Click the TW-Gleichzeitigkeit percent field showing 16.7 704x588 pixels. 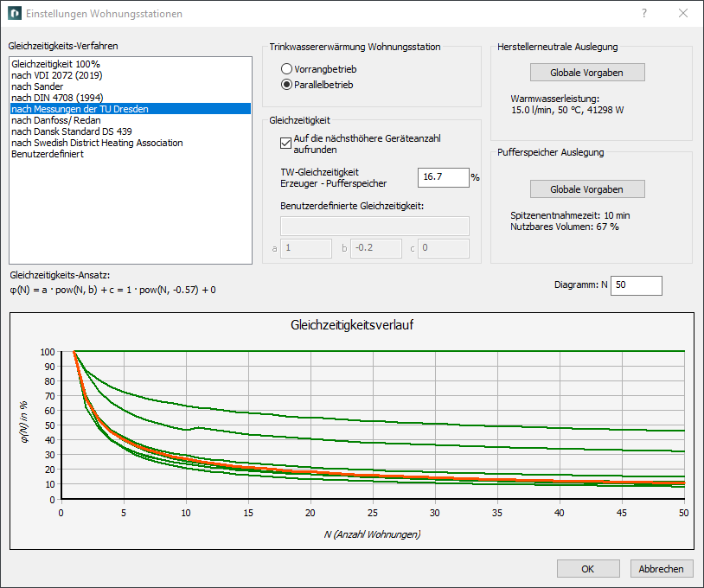tap(444, 177)
